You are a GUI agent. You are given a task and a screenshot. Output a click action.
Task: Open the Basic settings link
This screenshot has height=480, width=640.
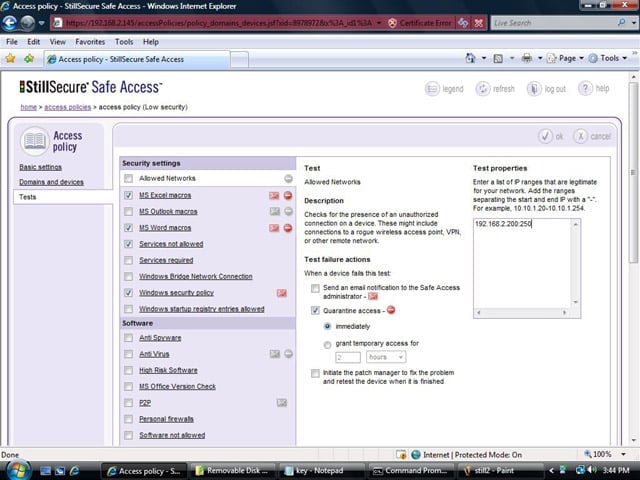pyautogui.click(x=40, y=167)
